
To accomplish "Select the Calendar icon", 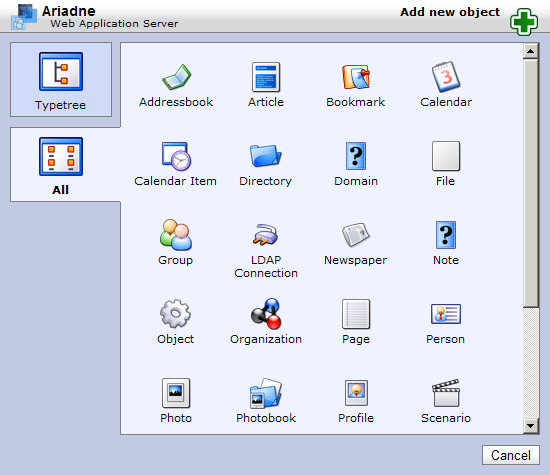I will tap(445, 76).
